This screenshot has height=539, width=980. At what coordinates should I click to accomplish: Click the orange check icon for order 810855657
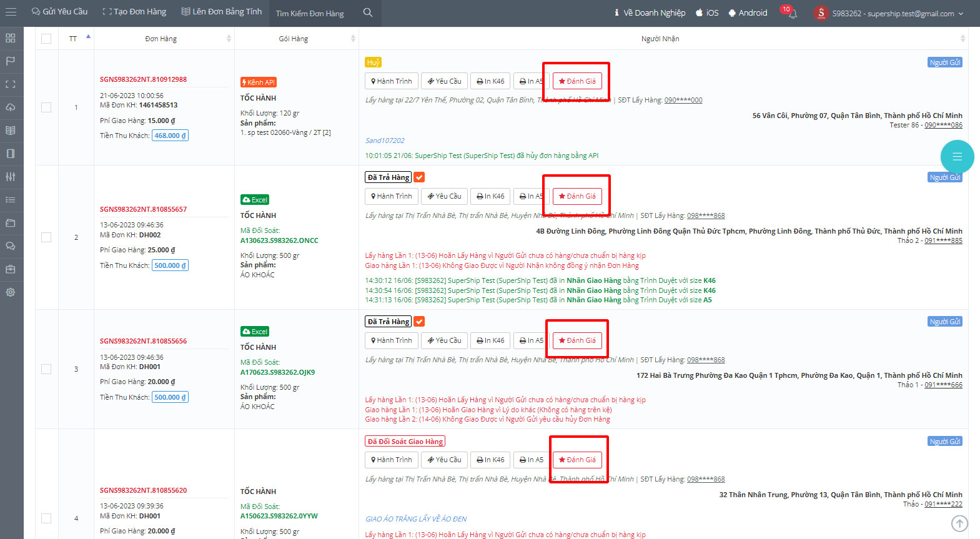[x=419, y=177]
